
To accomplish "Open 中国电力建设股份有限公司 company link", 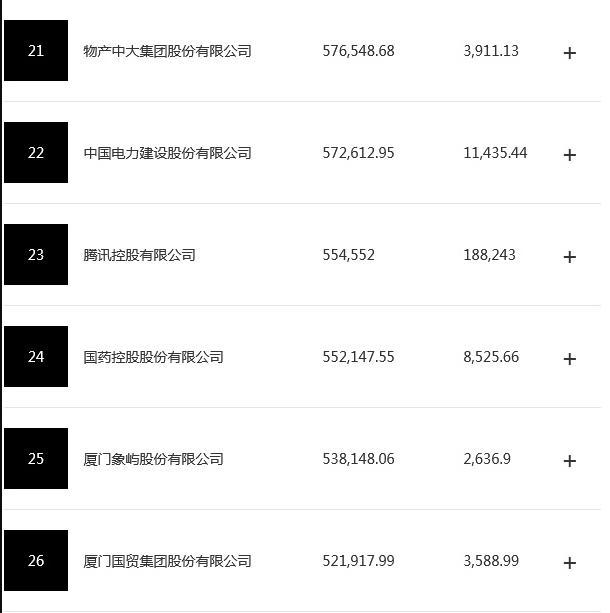I will point(167,153).
